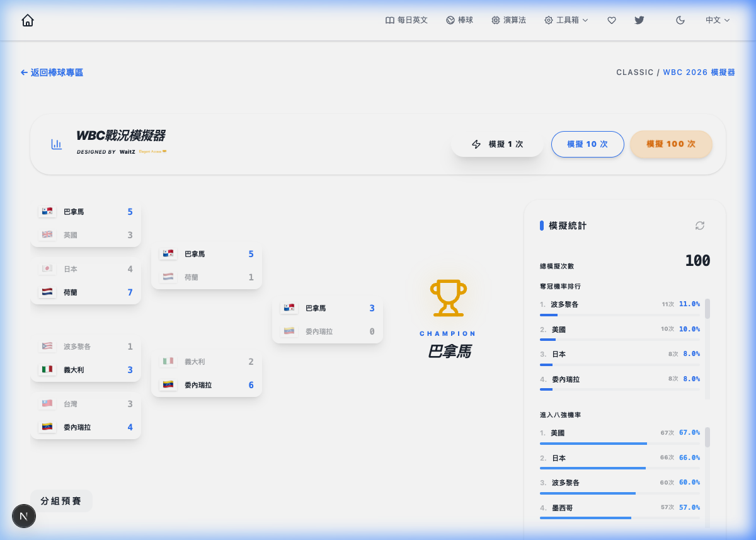
Task: Go to the 棒球 menu item
Action: point(459,20)
